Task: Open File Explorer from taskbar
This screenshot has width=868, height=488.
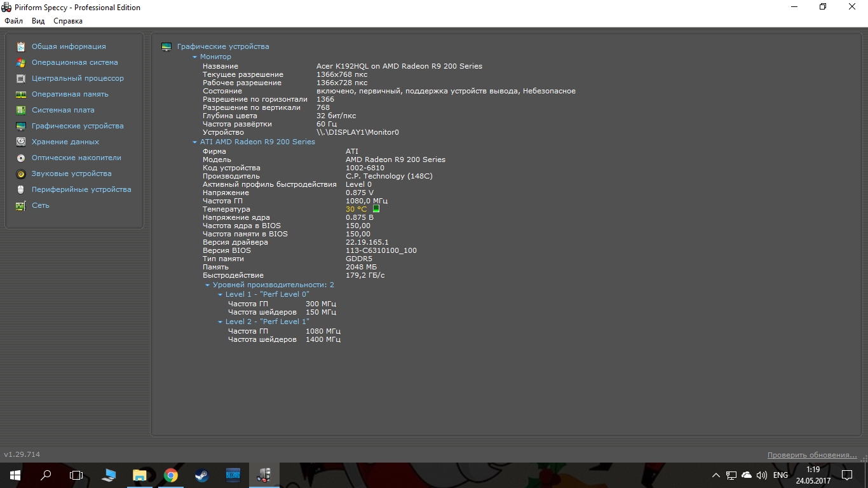Action: point(140,475)
